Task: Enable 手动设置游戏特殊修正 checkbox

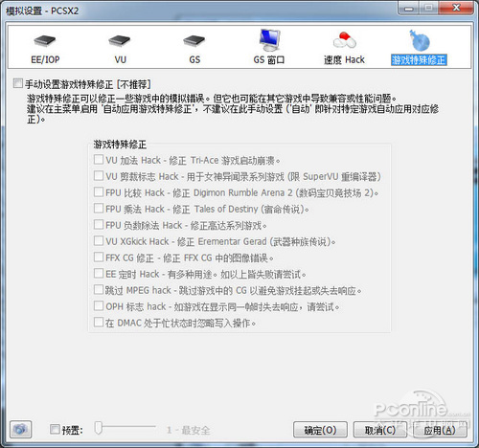Action: [18, 83]
